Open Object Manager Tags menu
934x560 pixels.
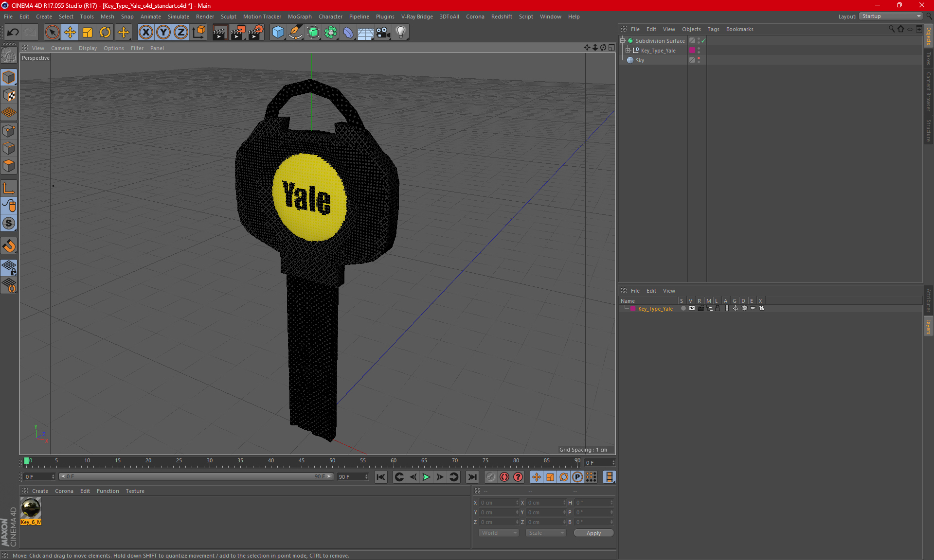click(713, 29)
